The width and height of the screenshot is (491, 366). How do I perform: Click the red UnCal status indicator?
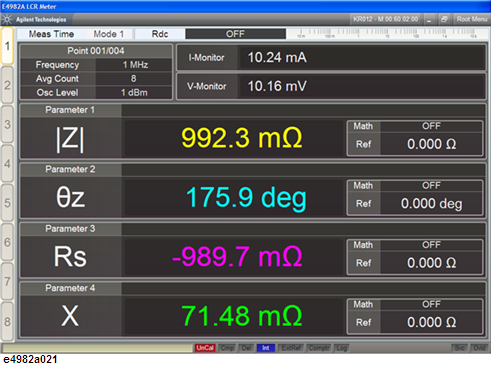tap(205, 348)
